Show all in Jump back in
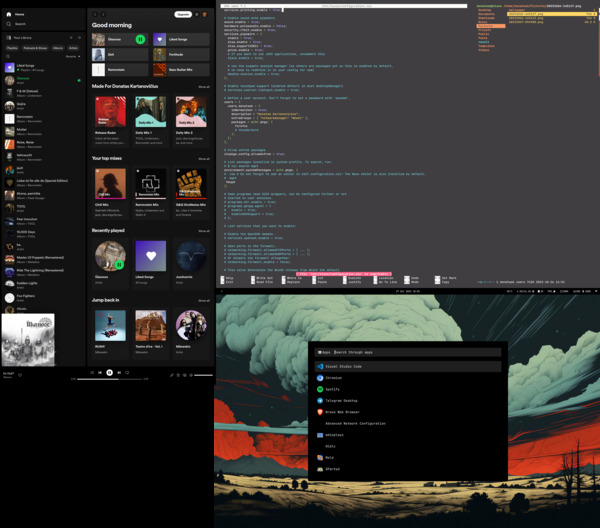Viewport: 600px width, 528px height. [x=204, y=301]
